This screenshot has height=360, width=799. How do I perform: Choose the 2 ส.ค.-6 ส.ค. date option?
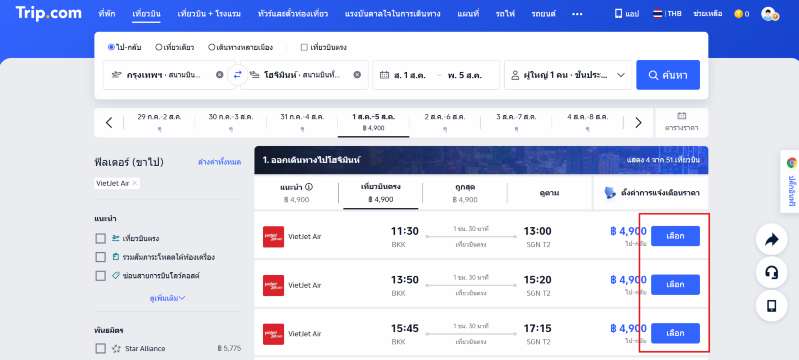[x=445, y=123]
